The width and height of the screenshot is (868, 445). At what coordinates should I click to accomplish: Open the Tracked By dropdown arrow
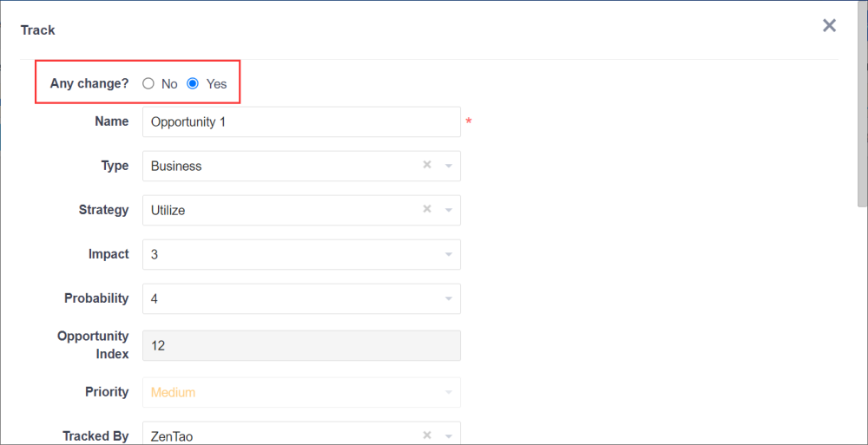[x=449, y=436]
